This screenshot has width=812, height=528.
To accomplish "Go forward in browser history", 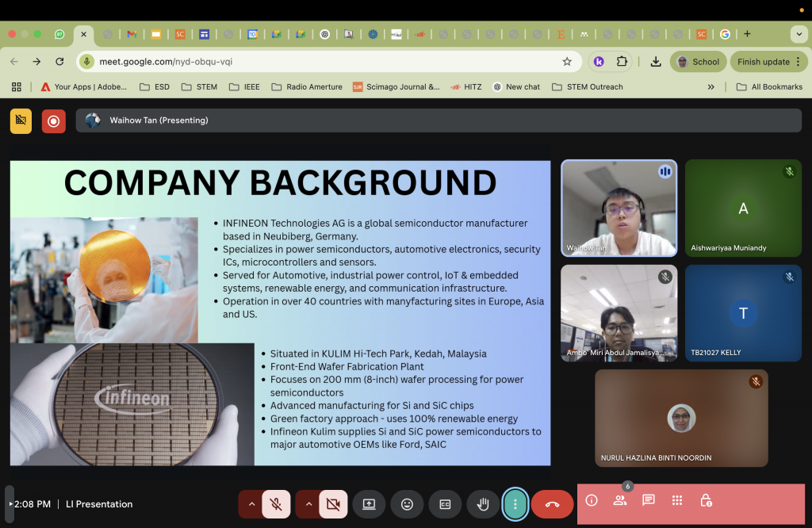I will click(x=36, y=62).
